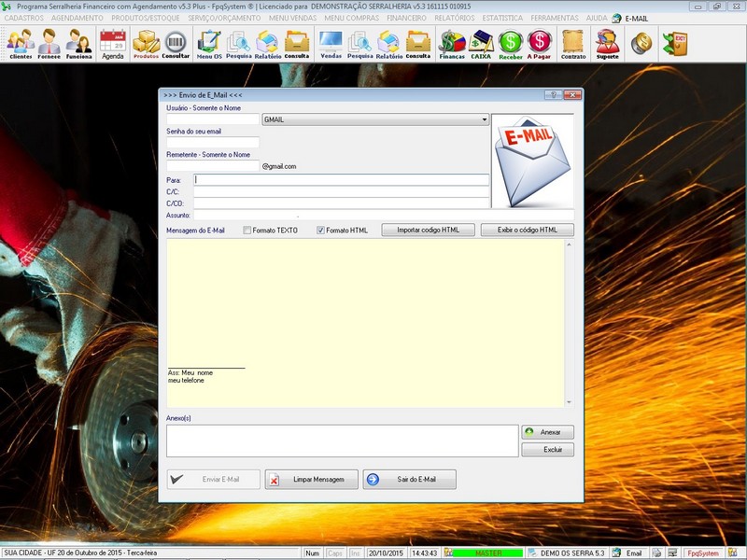Click DEMO OS SERRA 5.3 status entry
This screenshot has width=747, height=560.
(x=572, y=553)
